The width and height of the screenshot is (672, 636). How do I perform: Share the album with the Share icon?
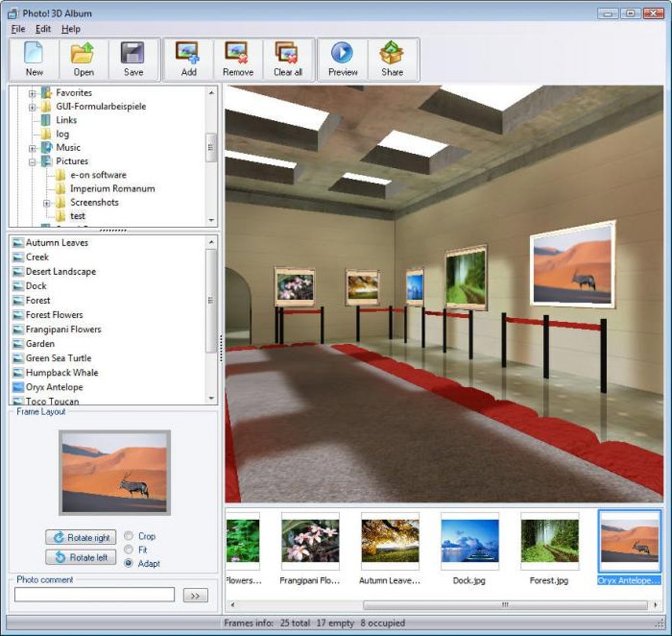pos(392,59)
